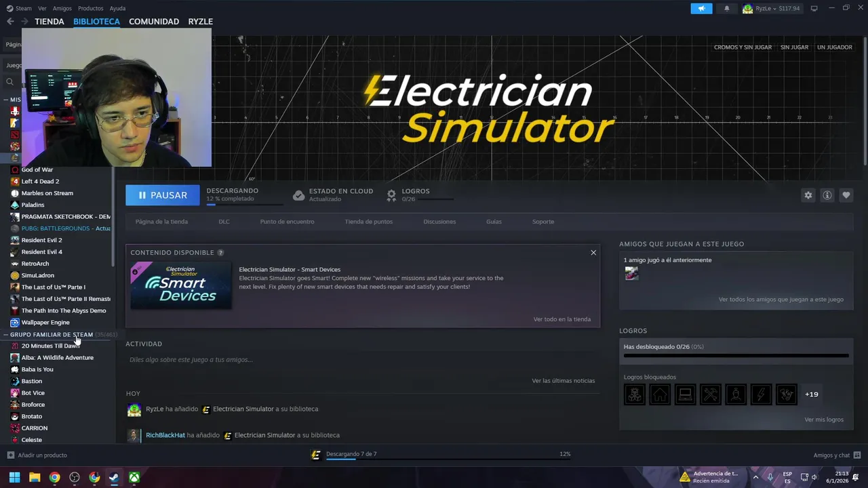This screenshot has width=868, height=488.
Task: Click the cloud status icon
Action: pos(298,195)
